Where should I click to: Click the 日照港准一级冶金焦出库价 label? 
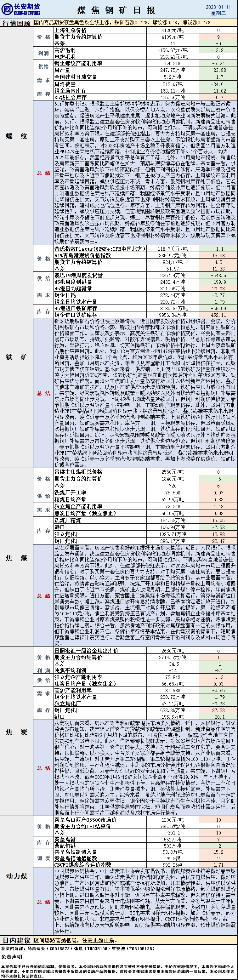tap(86, 651)
